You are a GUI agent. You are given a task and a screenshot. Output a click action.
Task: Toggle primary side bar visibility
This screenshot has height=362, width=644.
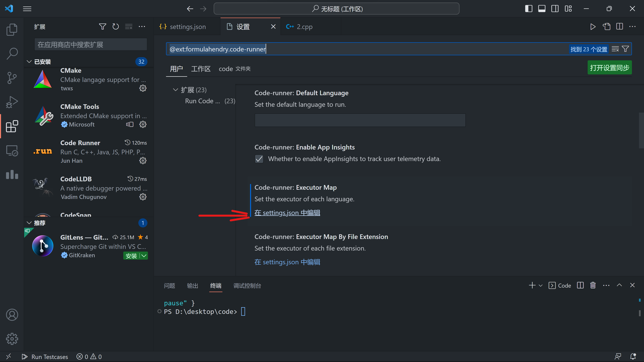pos(528,9)
